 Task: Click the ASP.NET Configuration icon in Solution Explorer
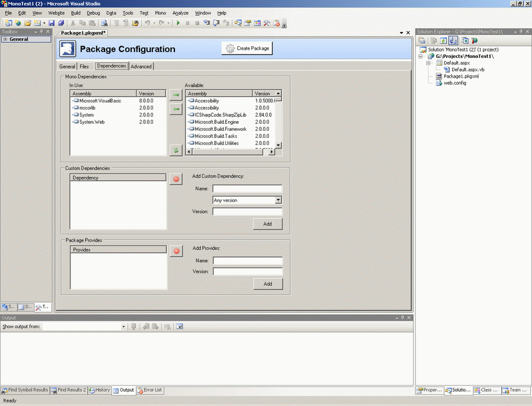474,40
